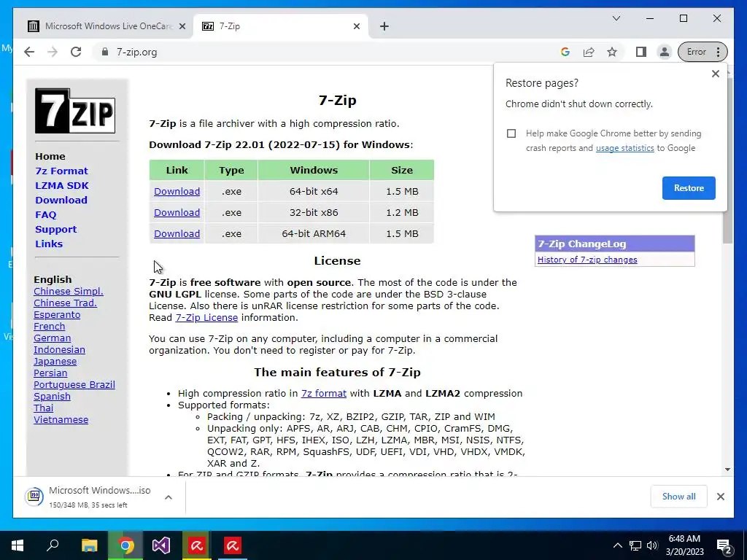
Task: Open the 7-Zip License link
Action: 206,318
